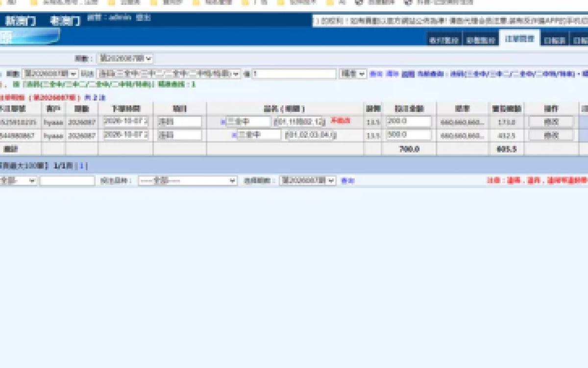Click the 修改 button for the 500.0 bet row
Viewport: 588px width, 368px height.
(551, 135)
